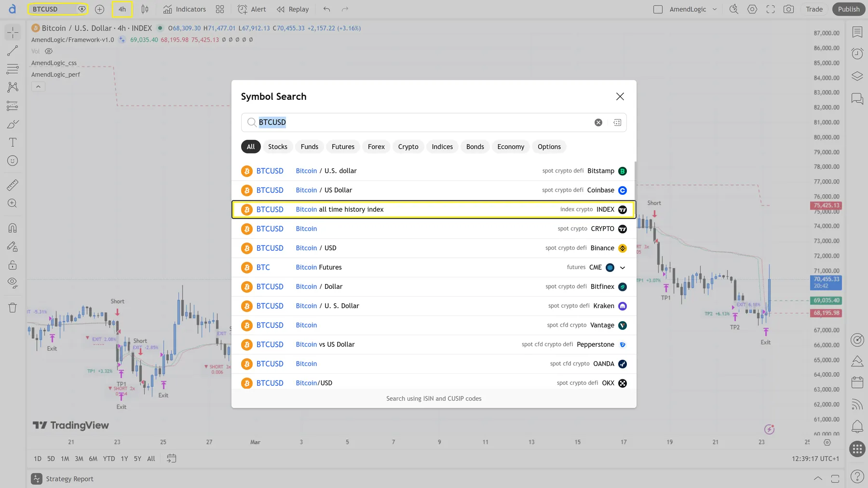Expand the Strategy Report panel

point(818,479)
